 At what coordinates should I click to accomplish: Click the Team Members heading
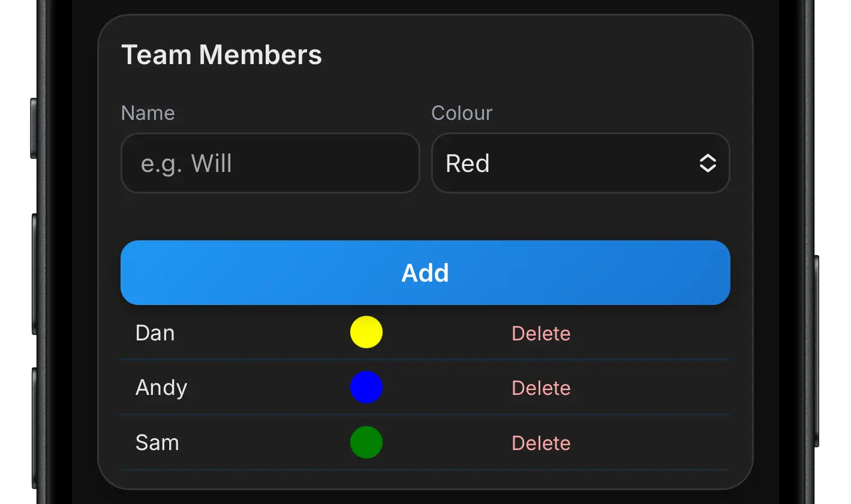221,55
